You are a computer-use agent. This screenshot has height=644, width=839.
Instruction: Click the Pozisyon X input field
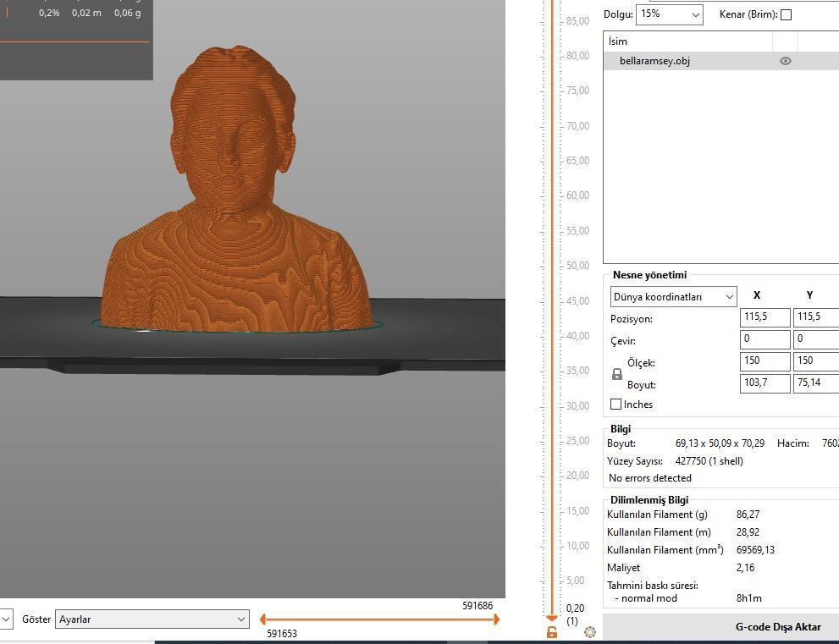coord(764,316)
